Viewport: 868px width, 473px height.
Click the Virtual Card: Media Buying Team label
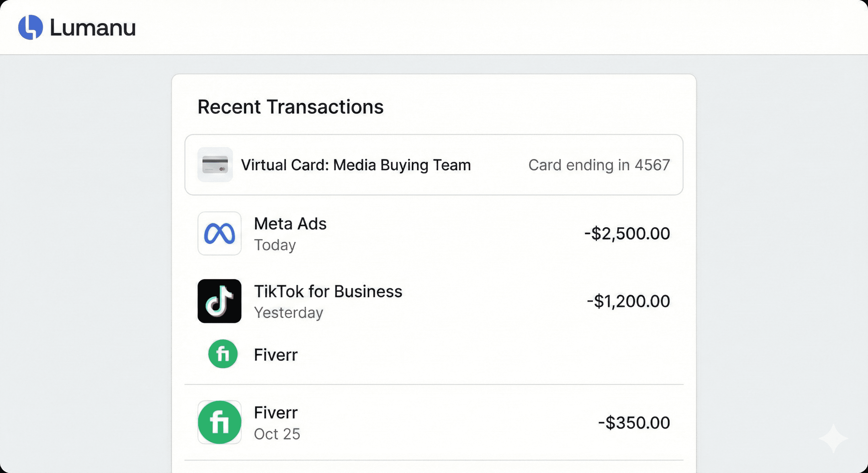tap(356, 165)
